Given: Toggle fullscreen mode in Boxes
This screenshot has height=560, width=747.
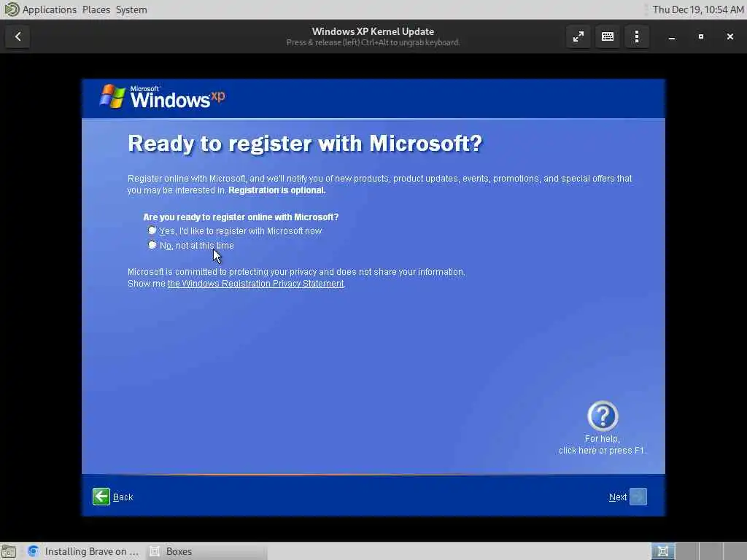Looking at the screenshot, I should (578, 36).
